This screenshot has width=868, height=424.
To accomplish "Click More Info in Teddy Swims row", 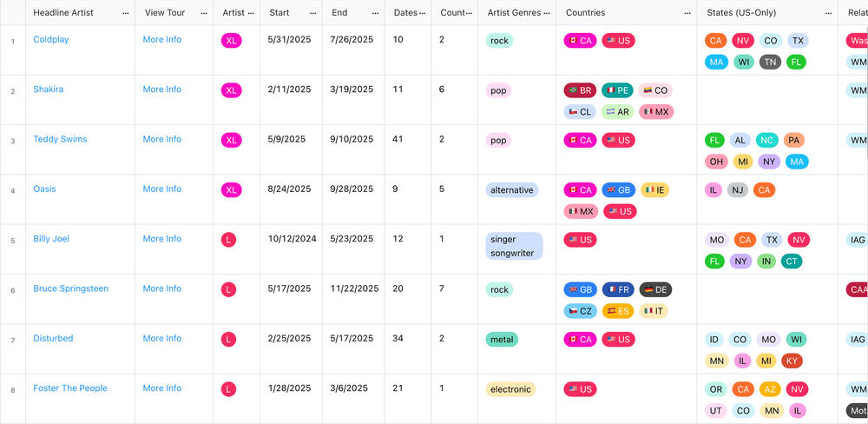I will 162,139.
